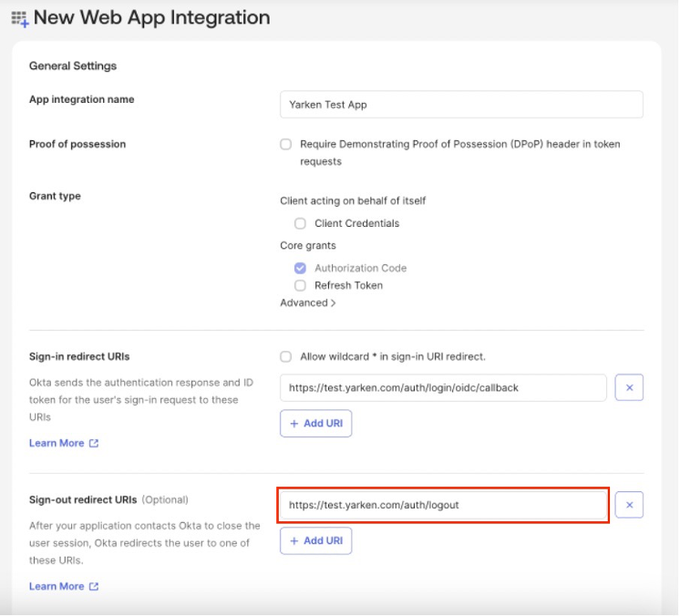Click the Proof of possession label
The height and width of the screenshot is (616, 680).
[77, 144]
